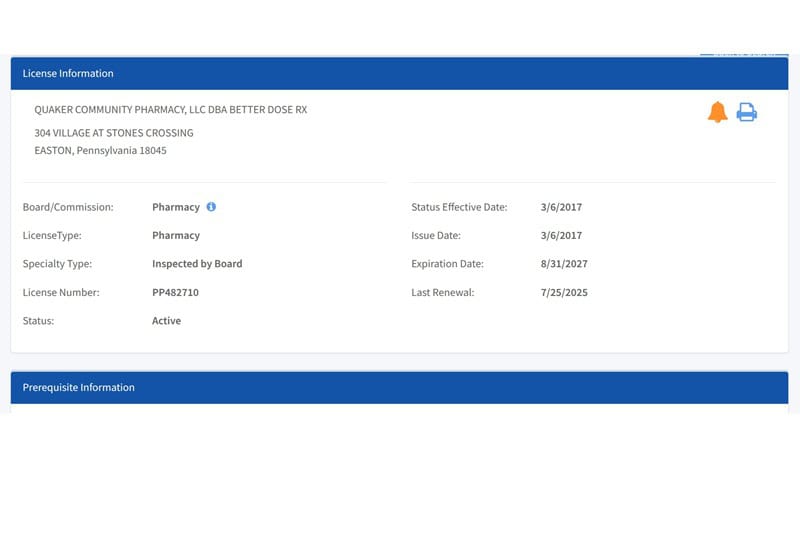The width and height of the screenshot is (800, 533).
Task: Click the Status: label
Action: [38, 321]
